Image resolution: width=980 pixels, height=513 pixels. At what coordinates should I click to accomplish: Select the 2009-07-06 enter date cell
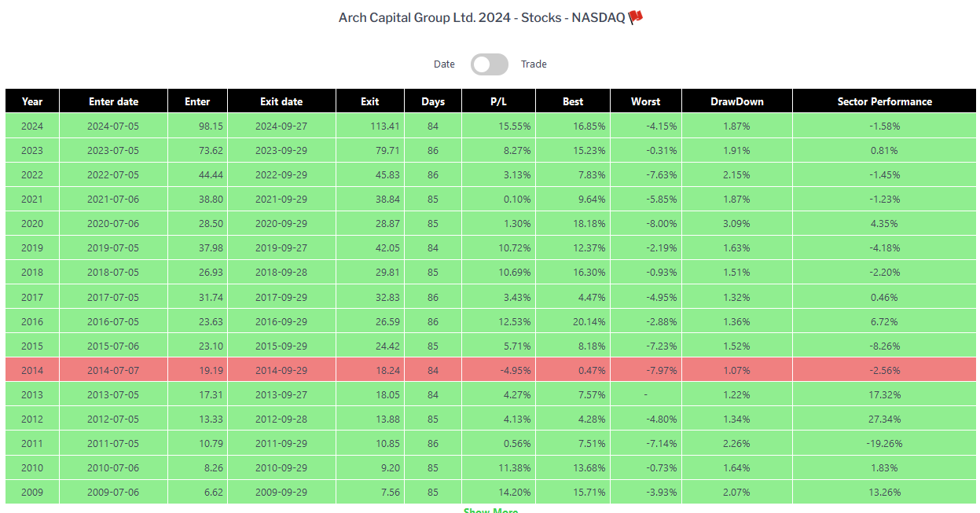coord(113,492)
